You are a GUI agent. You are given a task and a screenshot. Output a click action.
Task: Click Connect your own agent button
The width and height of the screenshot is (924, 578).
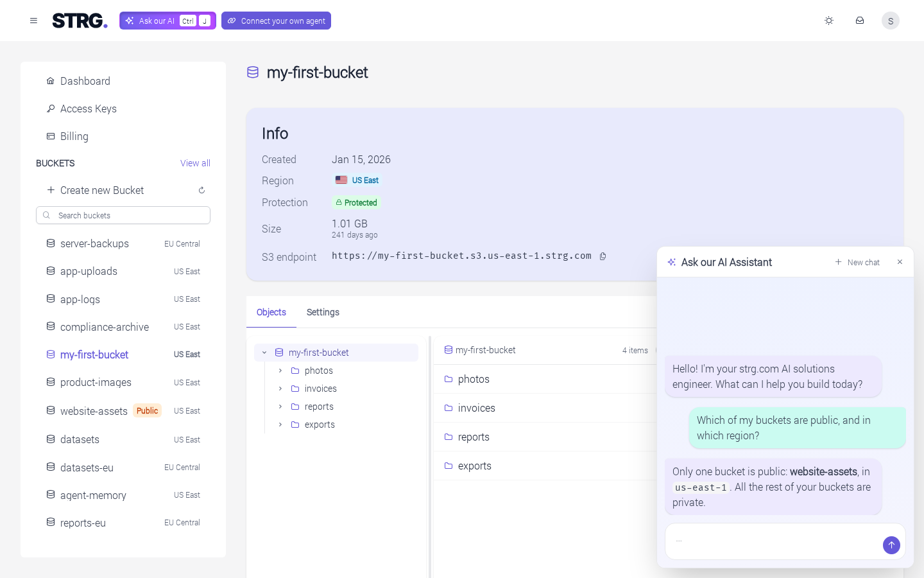coord(276,21)
